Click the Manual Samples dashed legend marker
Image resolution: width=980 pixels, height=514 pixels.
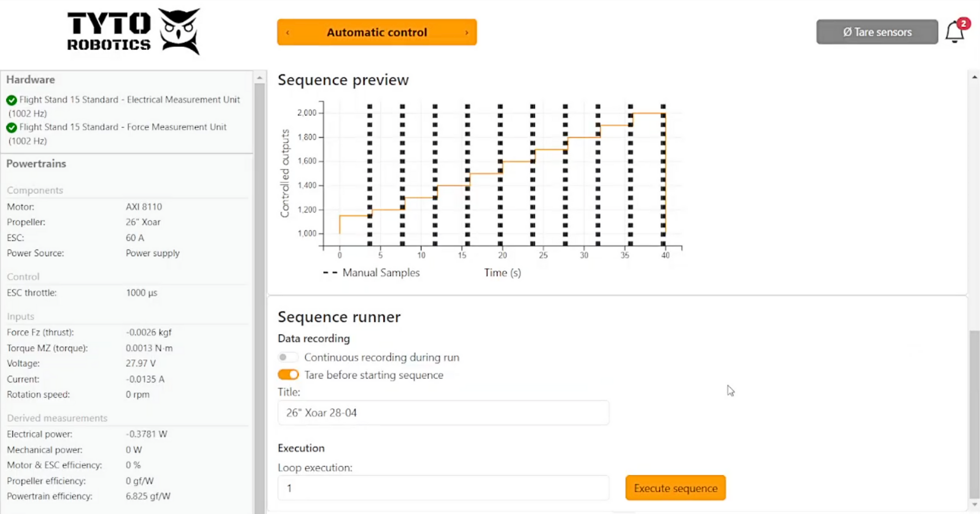pyautogui.click(x=329, y=273)
